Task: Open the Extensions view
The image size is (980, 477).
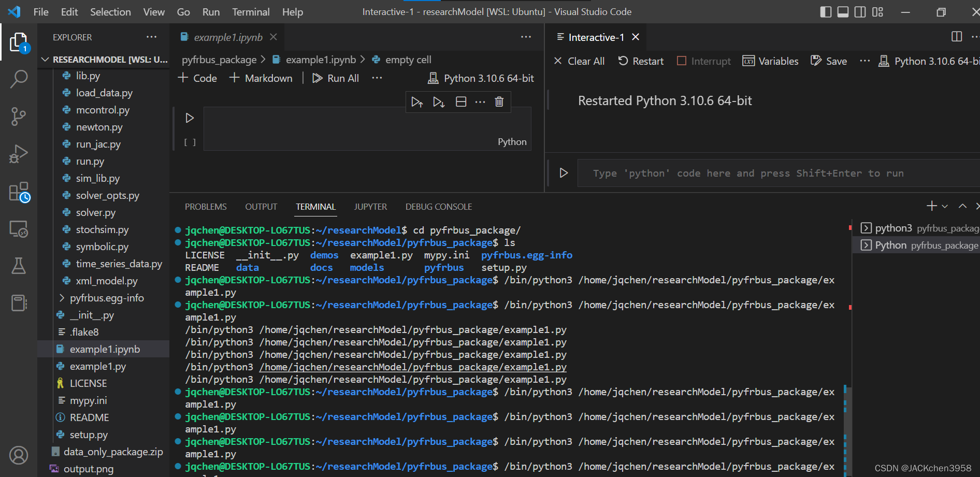Action: coord(19,192)
